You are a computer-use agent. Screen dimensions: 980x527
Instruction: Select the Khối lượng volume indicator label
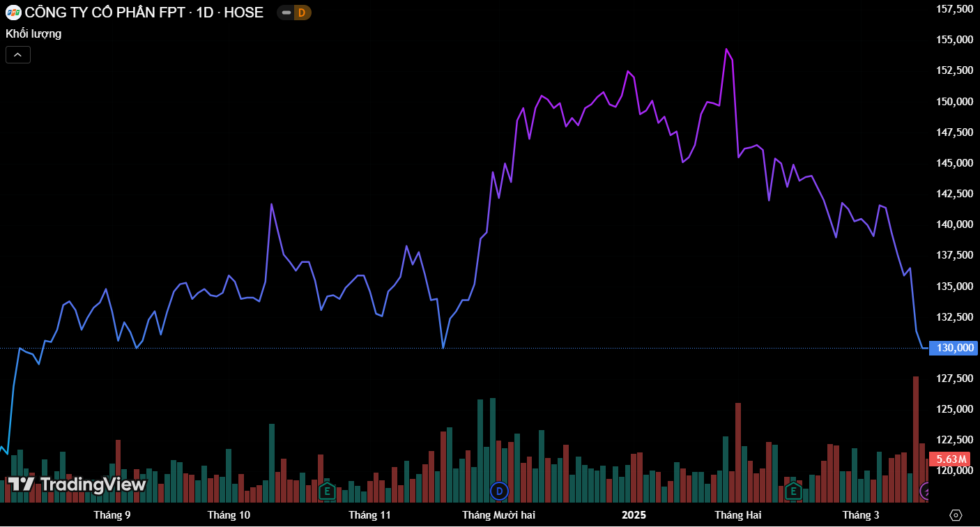click(x=33, y=33)
